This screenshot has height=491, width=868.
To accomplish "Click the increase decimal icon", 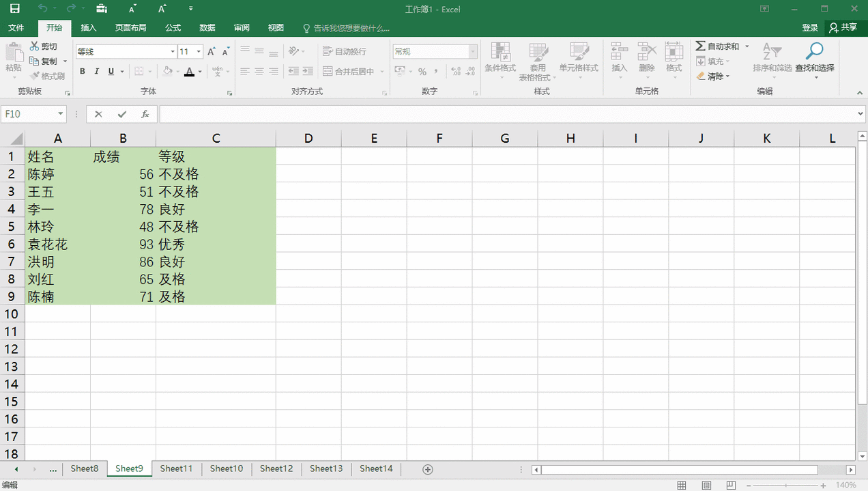I will pos(456,72).
